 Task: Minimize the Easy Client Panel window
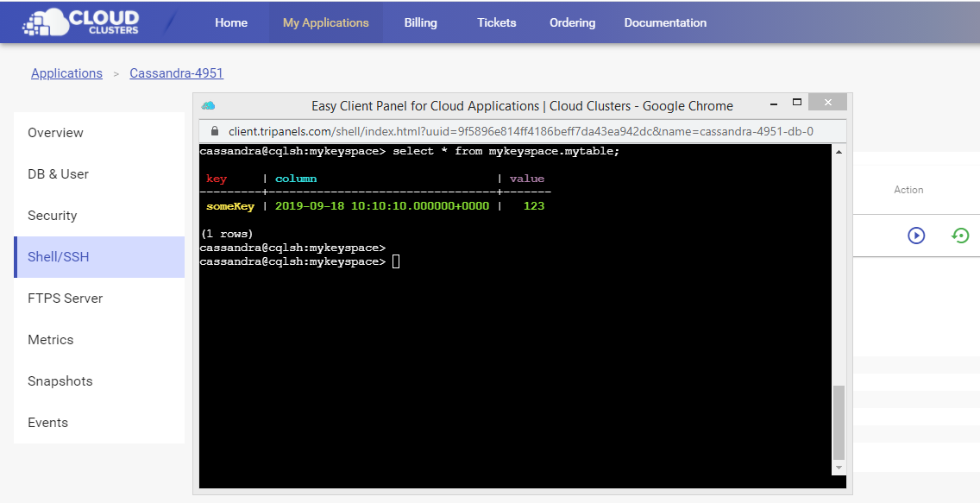coord(774,103)
